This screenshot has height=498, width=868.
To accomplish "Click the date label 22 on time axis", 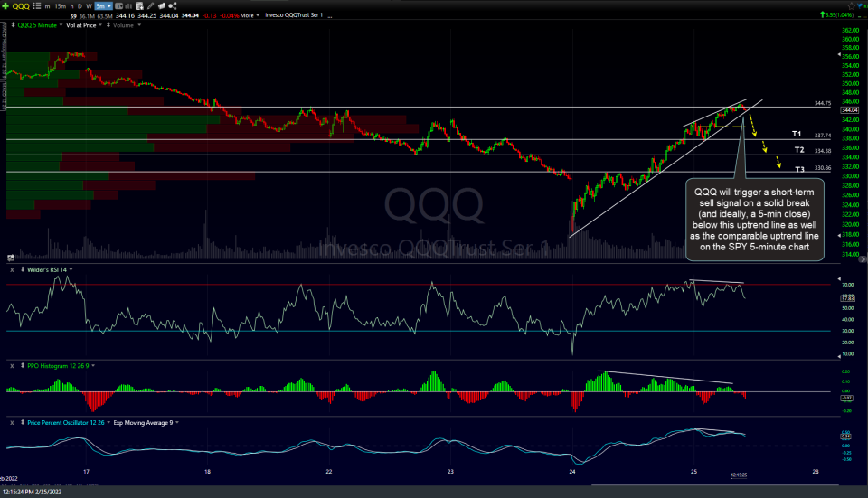I will click(329, 472).
